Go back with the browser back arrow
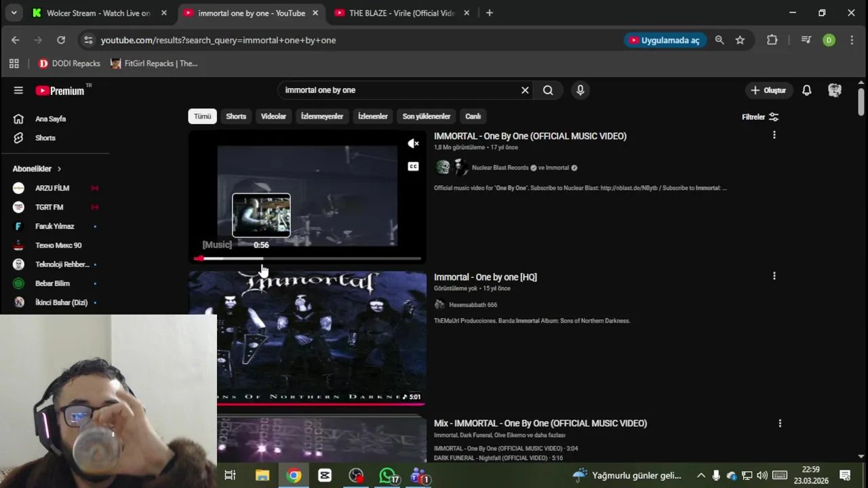 [16, 40]
